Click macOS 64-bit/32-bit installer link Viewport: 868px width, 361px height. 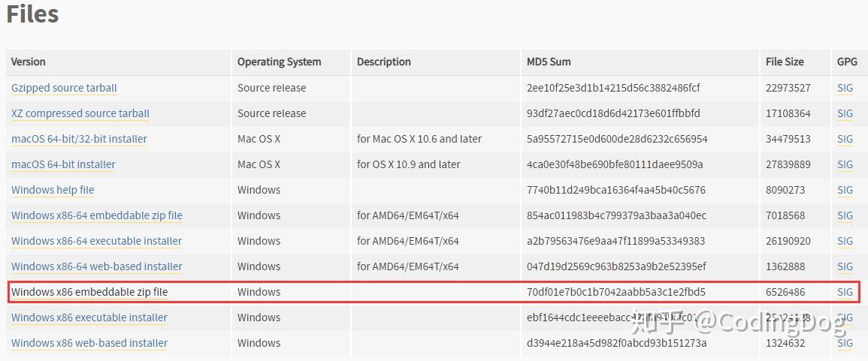coord(79,139)
